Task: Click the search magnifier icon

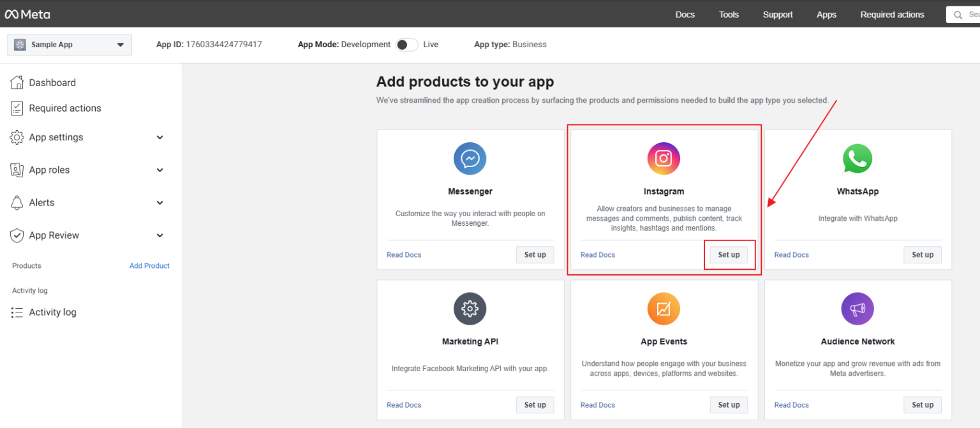Action: click(x=956, y=13)
